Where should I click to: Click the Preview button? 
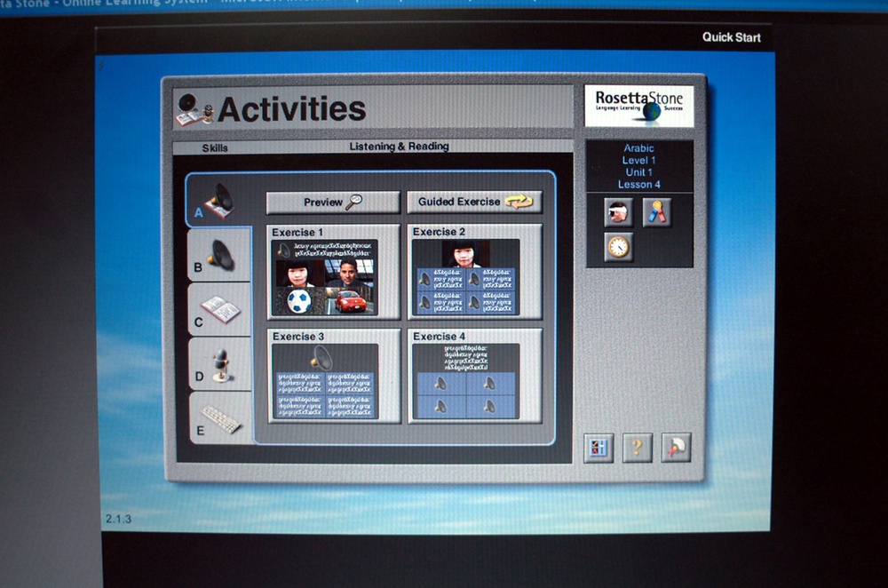(333, 203)
